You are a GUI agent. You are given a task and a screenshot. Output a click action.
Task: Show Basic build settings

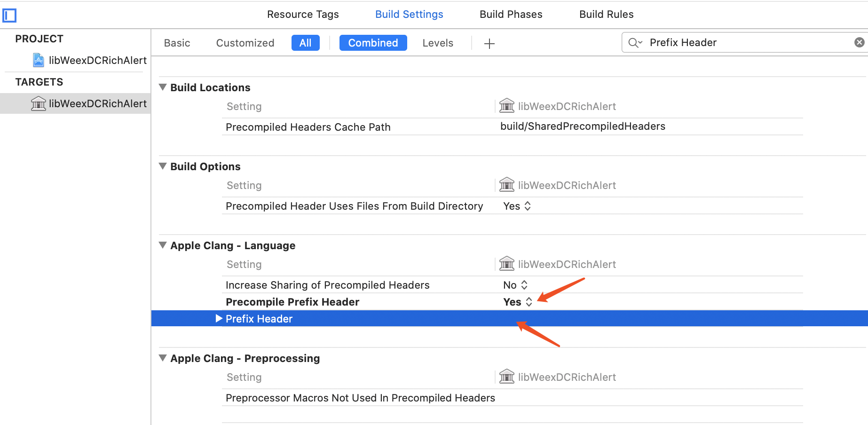[177, 43]
